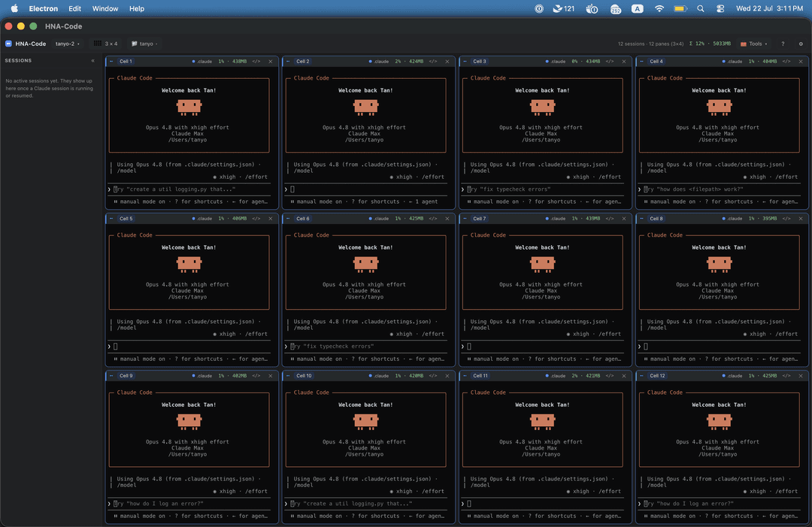Close the Cell 10 pane with its X
The height and width of the screenshot is (527, 812).
coord(447,376)
